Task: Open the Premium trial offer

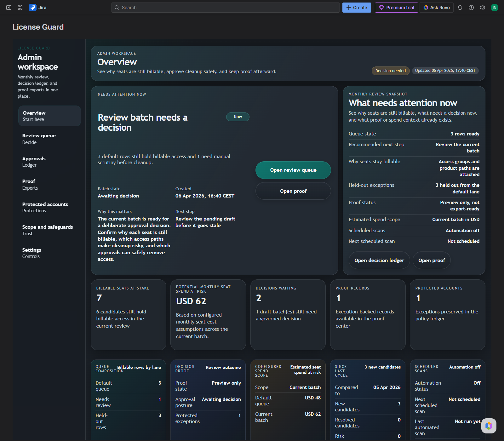Action: [396, 7]
